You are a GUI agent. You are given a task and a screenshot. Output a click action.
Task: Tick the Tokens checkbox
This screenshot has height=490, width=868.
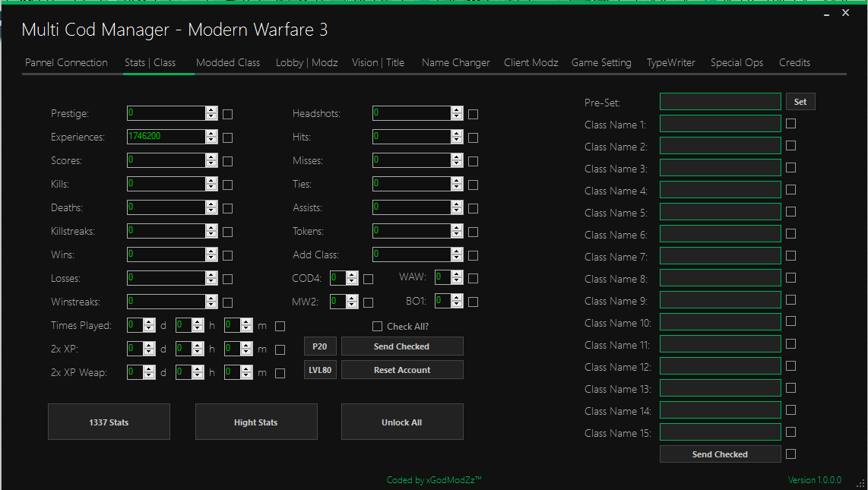[473, 232]
